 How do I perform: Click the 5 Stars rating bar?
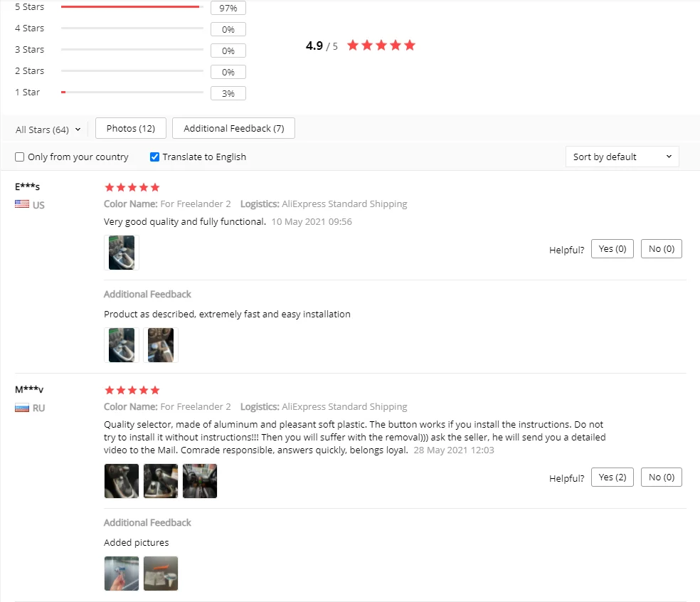click(132, 6)
